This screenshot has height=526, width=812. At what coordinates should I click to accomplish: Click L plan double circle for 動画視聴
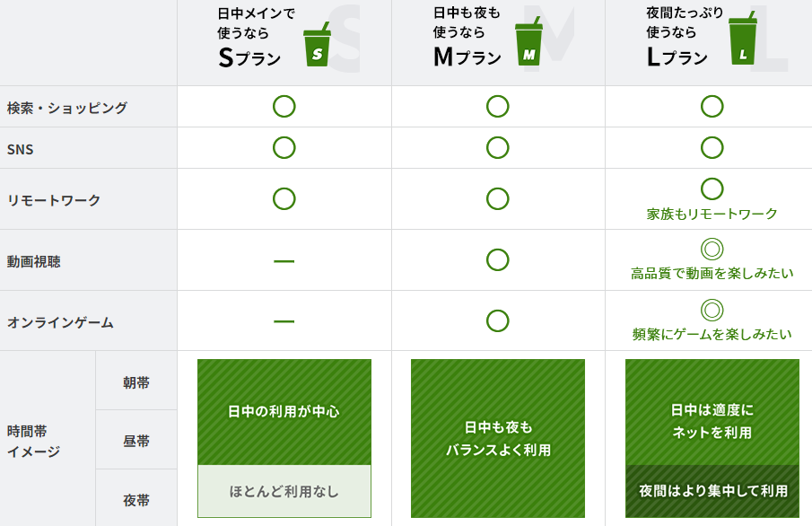click(712, 250)
